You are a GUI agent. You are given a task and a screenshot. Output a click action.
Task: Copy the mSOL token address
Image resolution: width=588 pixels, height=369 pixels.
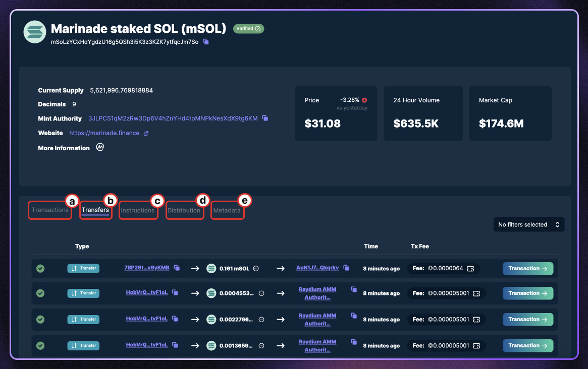(205, 41)
